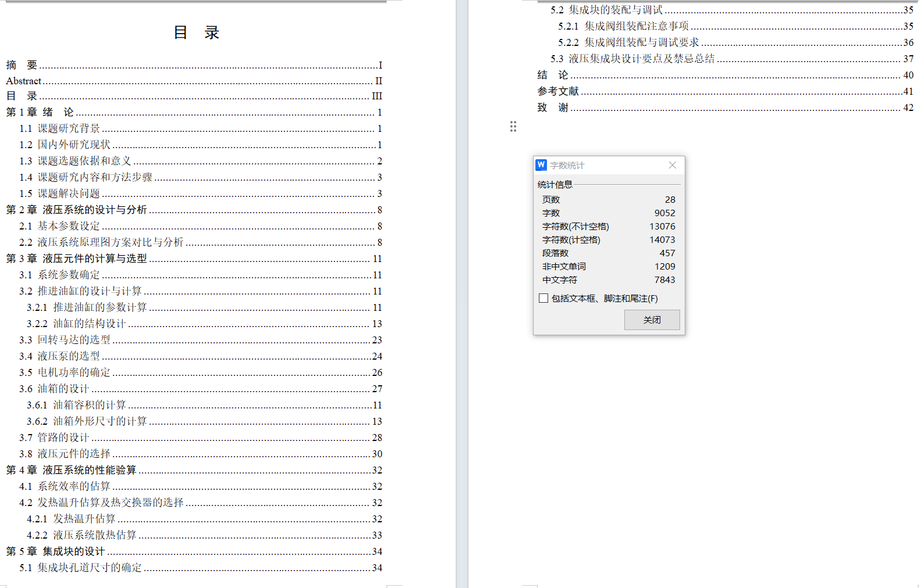Open 1.1 课题研究背景 entry
Screen dimensions: 919x588
pos(201,128)
